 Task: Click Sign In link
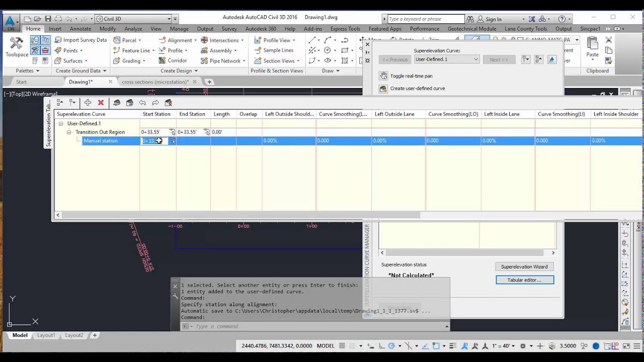click(493, 19)
